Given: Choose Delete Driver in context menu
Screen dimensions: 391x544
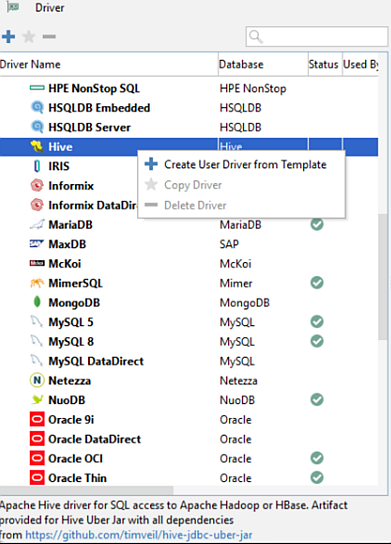Looking at the screenshot, I should (241, 205).
